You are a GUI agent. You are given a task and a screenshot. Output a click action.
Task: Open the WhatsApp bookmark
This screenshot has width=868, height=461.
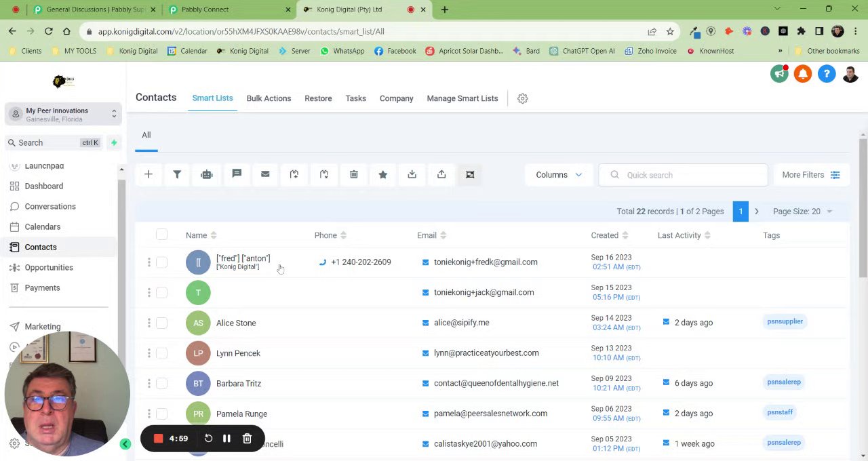tap(342, 51)
